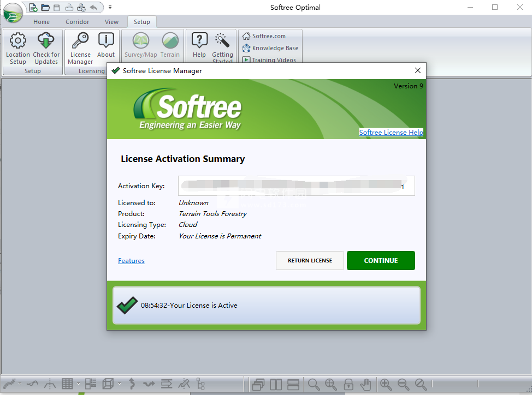
Task: Open License Manager key icon in ribbon
Action: 80,48
